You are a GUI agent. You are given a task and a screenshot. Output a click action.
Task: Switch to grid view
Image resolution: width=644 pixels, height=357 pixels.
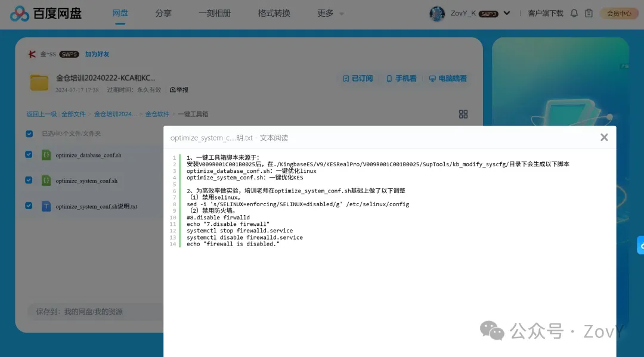(463, 114)
